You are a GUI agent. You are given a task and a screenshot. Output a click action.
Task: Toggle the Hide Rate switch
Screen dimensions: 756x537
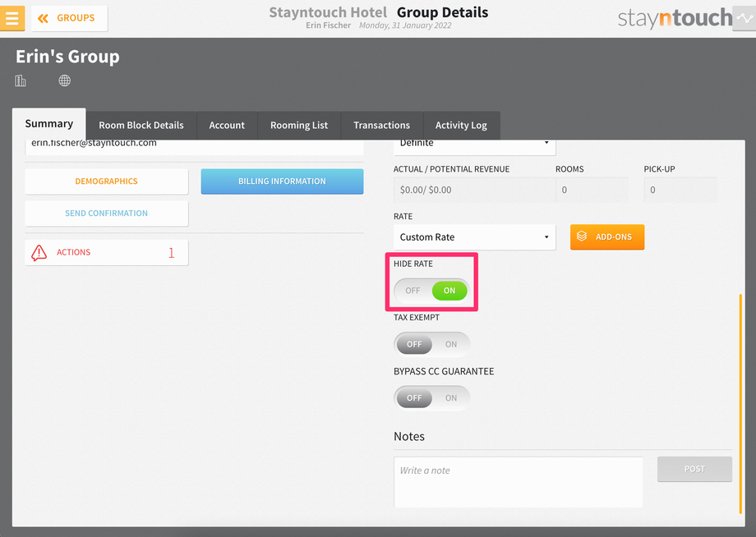(431, 291)
